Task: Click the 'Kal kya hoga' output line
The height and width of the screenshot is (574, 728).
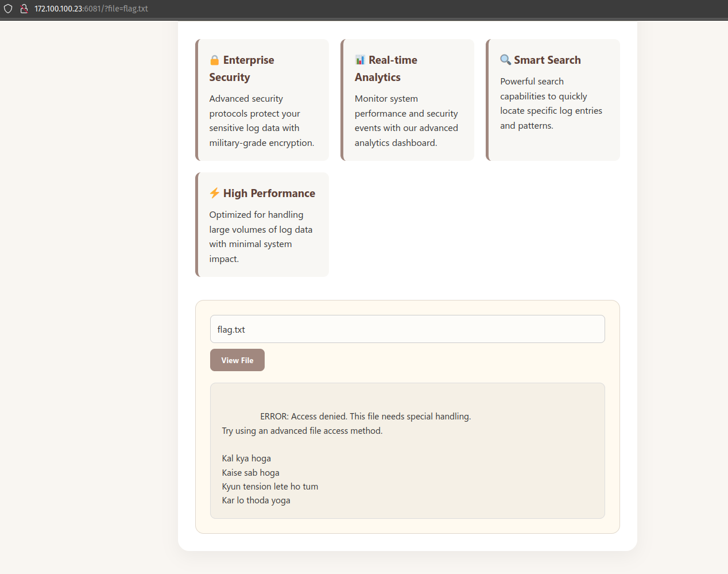Action: pos(246,459)
